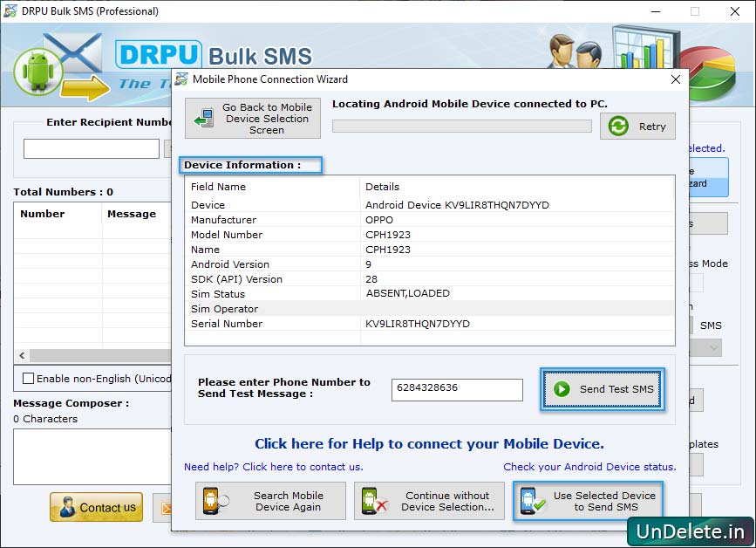Select the Serial Number row

click(430, 324)
